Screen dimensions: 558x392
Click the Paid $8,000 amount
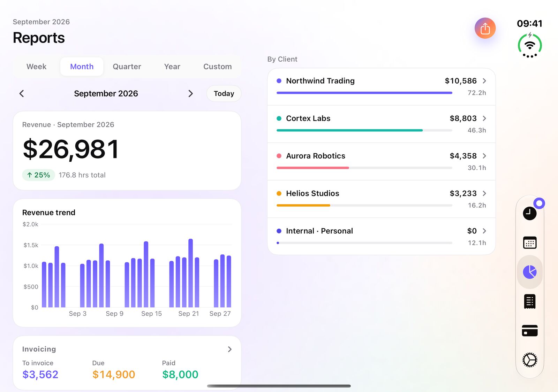(x=180, y=374)
